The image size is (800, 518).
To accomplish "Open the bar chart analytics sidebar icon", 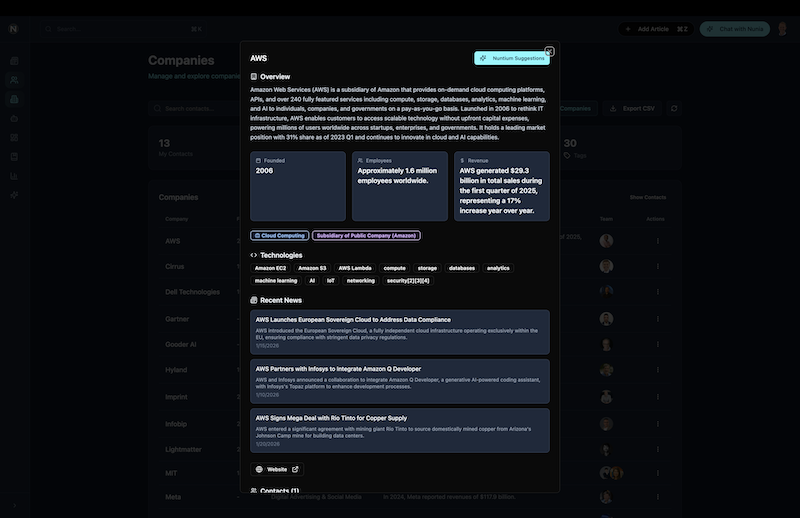I will (14, 176).
